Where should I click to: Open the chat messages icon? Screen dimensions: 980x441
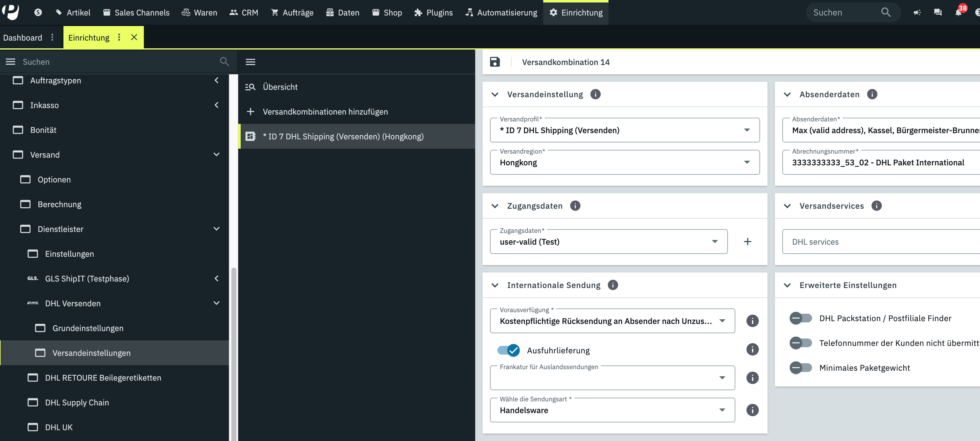tap(938, 13)
